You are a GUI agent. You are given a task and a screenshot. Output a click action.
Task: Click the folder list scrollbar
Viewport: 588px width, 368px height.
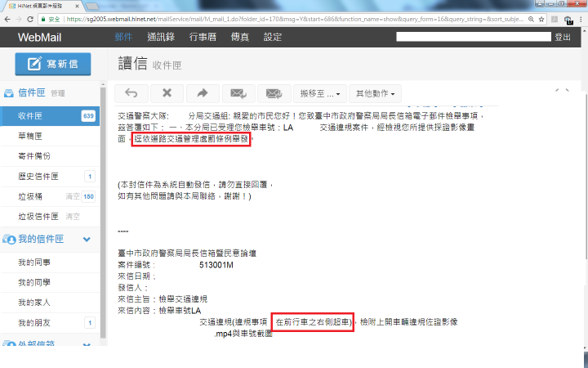coord(103,212)
